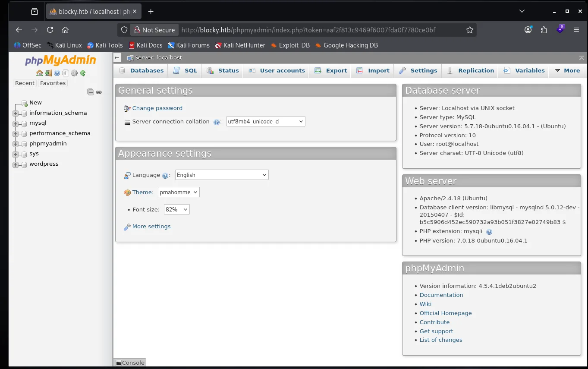The width and height of the screenshot is (588, 369).
Task: Expand the wordpress database node
Action: click(x=16, y=164)
